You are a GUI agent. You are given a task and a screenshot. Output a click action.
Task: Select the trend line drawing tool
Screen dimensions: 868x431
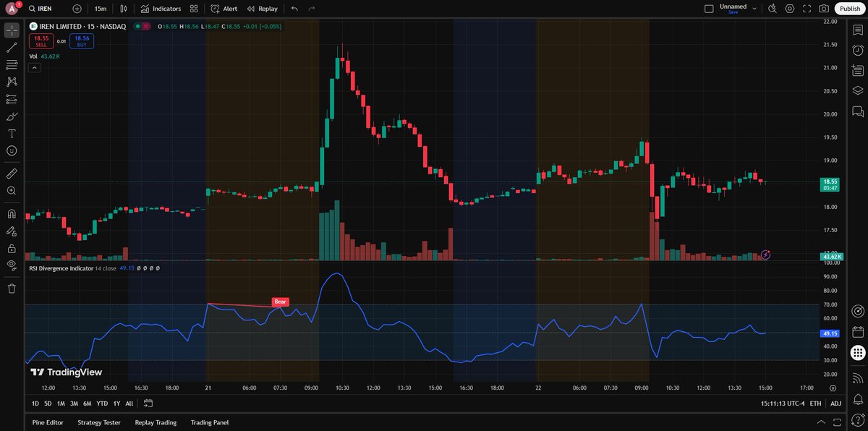point(12,48)
